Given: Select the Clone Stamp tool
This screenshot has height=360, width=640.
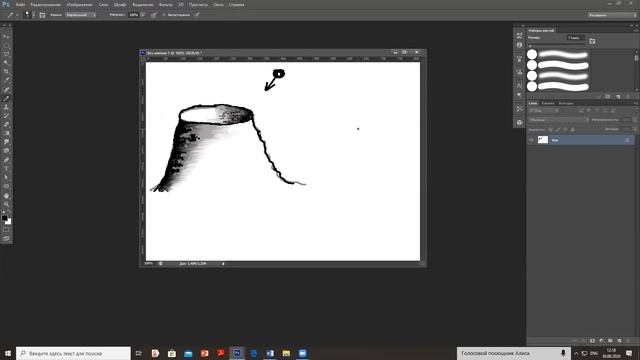Looking at the screenshot, I should pyautogui.click(x=6, y=107).
